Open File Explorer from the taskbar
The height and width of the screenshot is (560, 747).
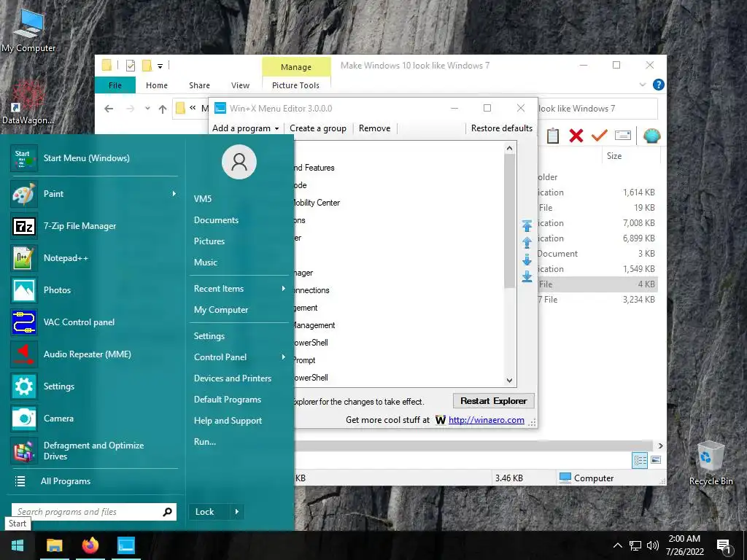tap(54, 545)
